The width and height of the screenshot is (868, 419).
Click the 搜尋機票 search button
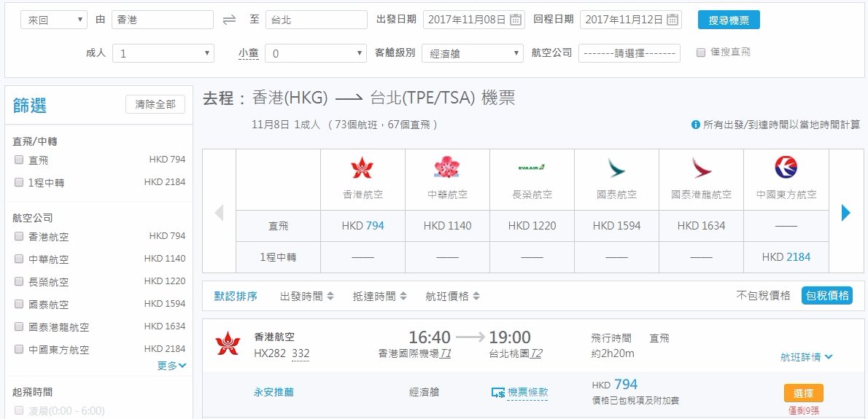728,20
